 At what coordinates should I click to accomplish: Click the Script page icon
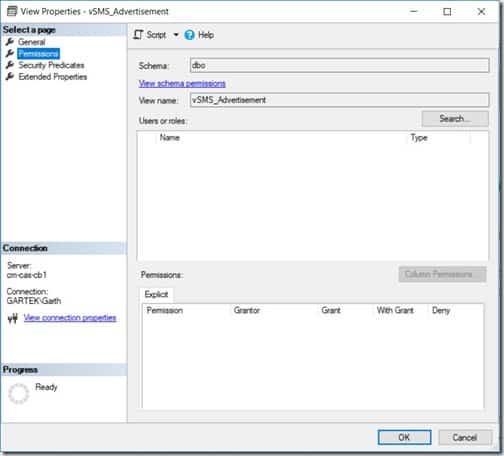click(x=138, y=35)
